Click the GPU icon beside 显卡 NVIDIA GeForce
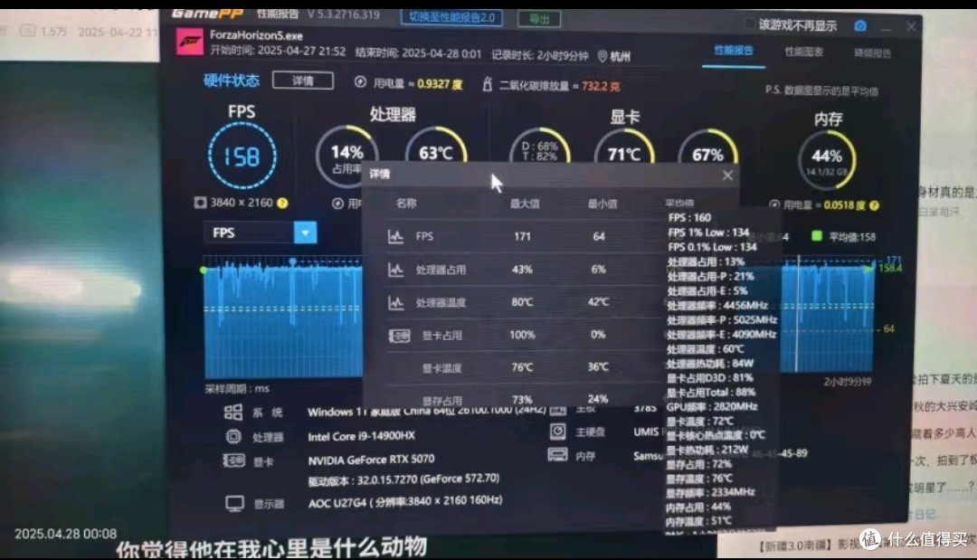977x560 pixels. tap(233, 460)
